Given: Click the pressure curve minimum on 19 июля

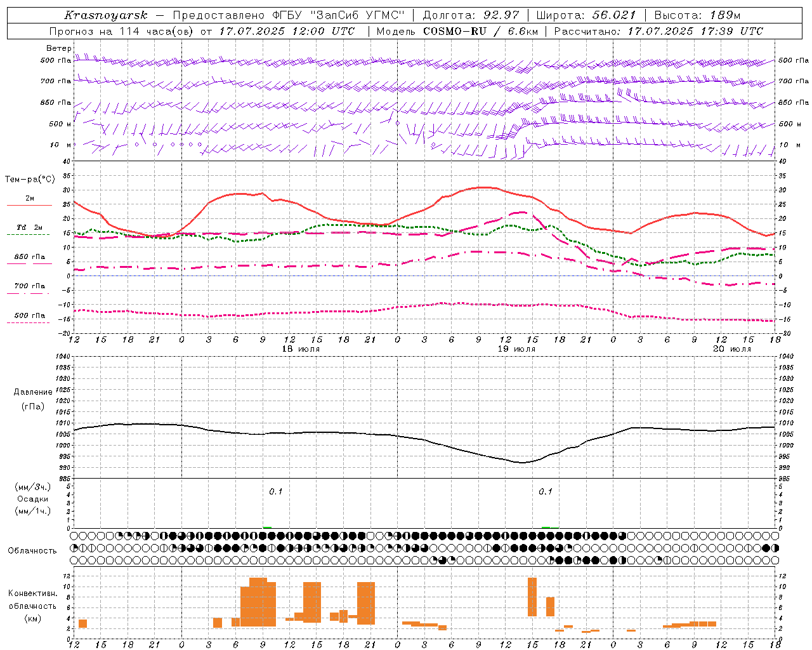Looking at the screenshot, I should (x=522, y=462).
